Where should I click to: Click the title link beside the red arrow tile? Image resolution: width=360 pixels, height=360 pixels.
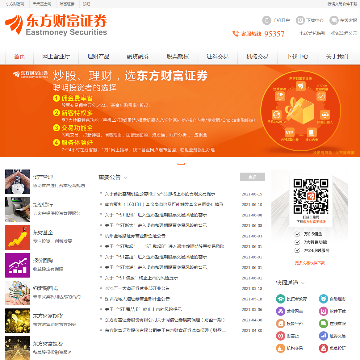[43, 232]
